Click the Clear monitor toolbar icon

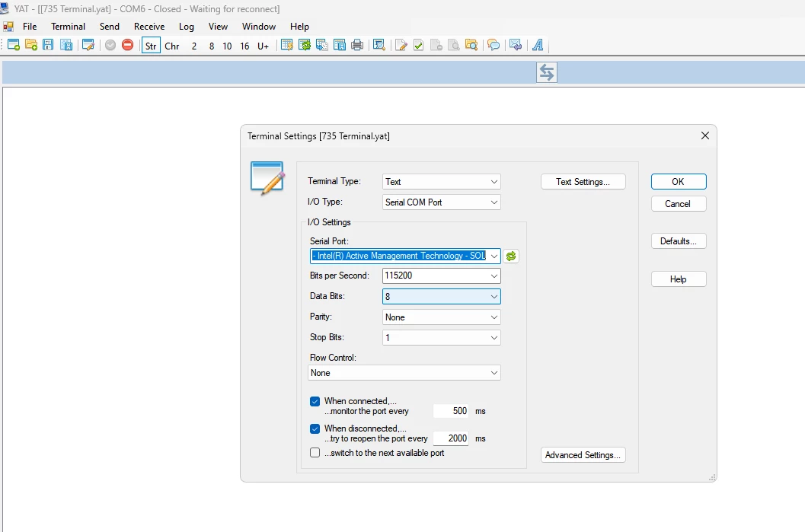pos(287,45)
